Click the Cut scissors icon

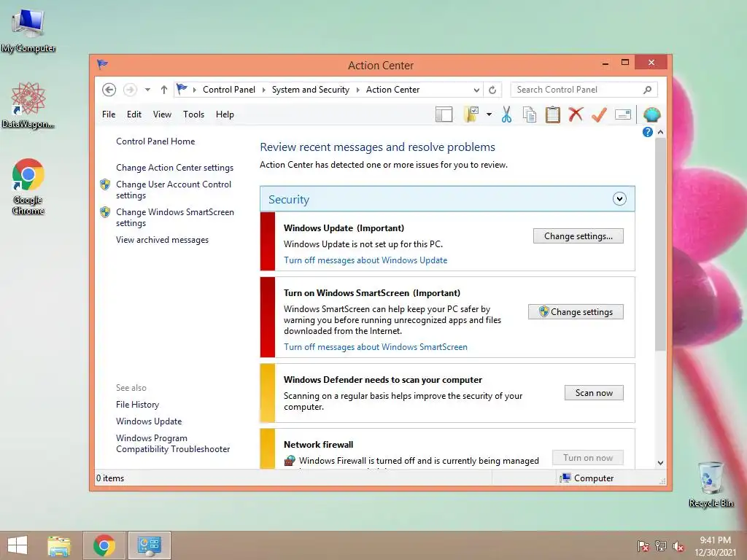click(x=506, y=114)
